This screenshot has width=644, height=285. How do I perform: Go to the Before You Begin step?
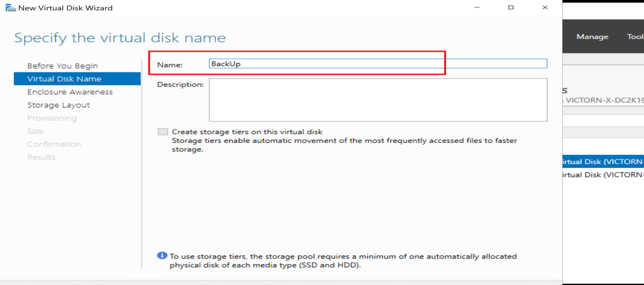[62, 66]
